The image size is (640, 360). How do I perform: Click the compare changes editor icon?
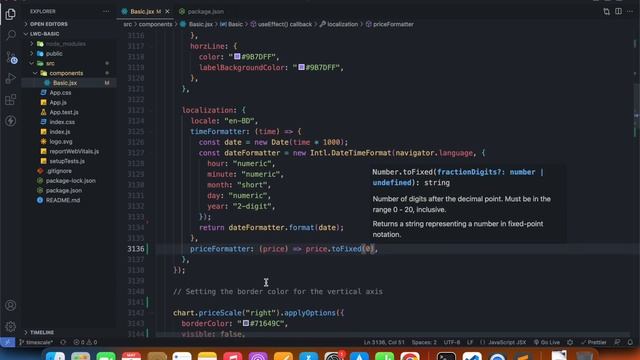pos(607,11)
